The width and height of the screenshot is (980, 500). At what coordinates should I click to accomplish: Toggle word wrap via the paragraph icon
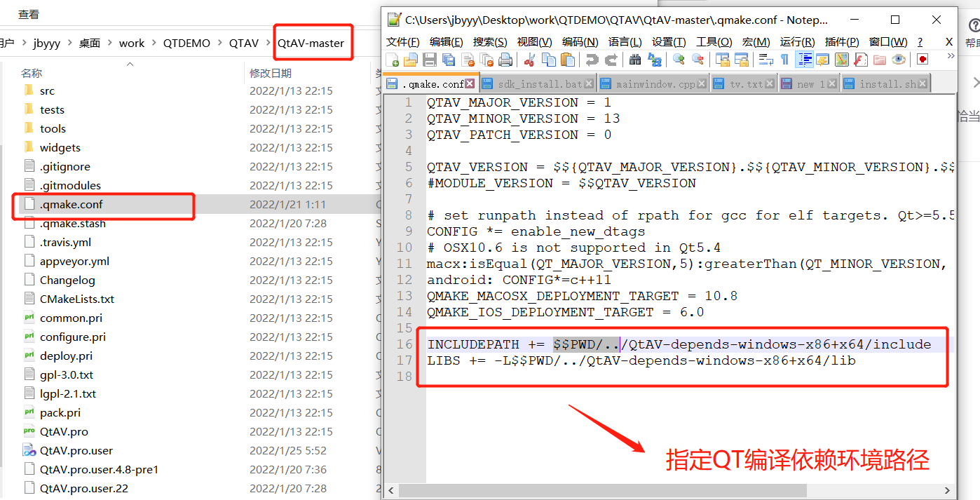765,60
